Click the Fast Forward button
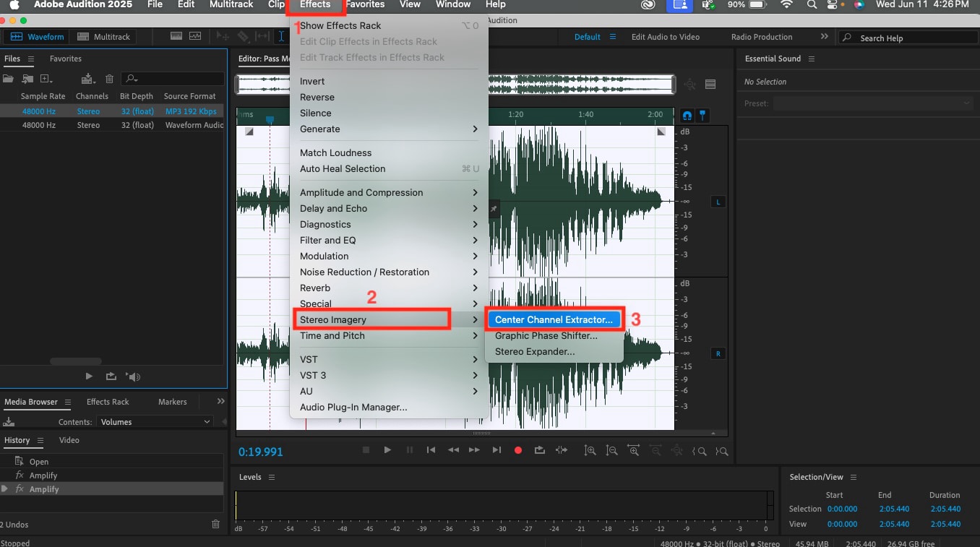The image size is (980, 547). [x=474, y=449]
